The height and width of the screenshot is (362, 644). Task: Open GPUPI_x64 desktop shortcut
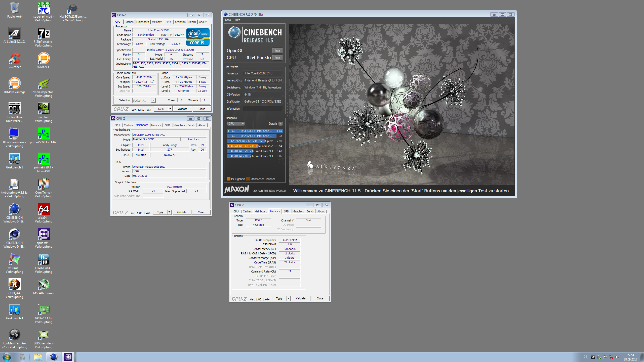point(14,288)
